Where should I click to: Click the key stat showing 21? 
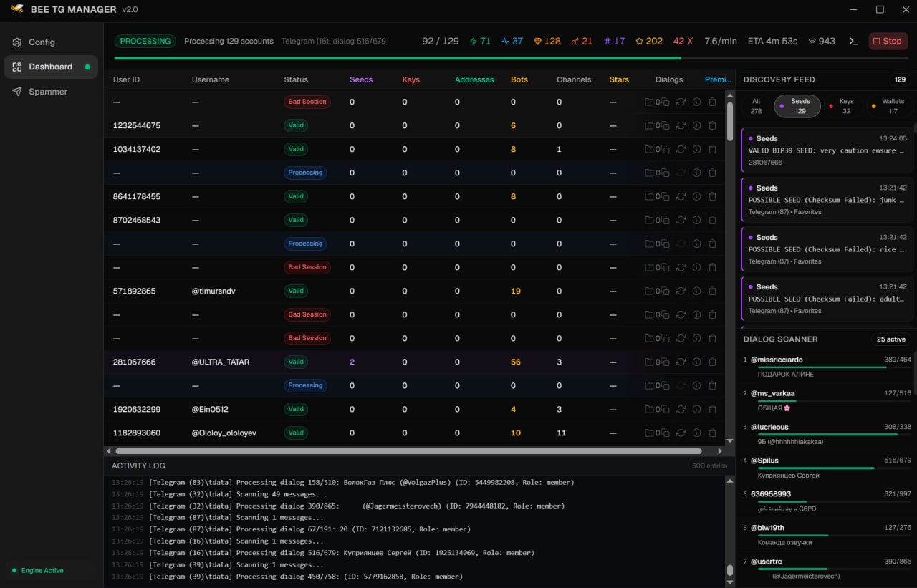click(x=582, y=41)
